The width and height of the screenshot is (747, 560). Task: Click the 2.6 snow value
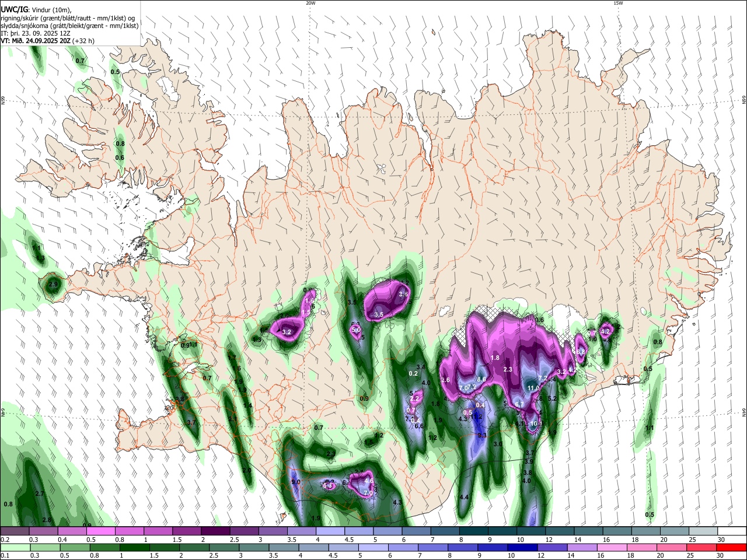click(x=445, y=380)
